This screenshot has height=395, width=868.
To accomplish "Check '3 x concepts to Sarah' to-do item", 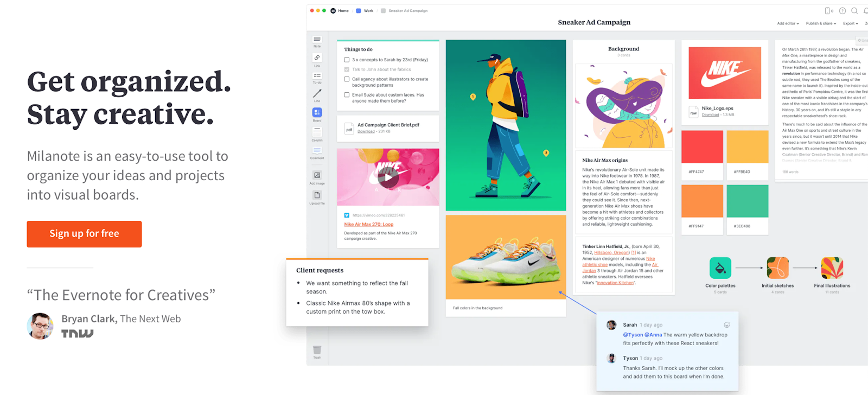I will click(347, 60).
